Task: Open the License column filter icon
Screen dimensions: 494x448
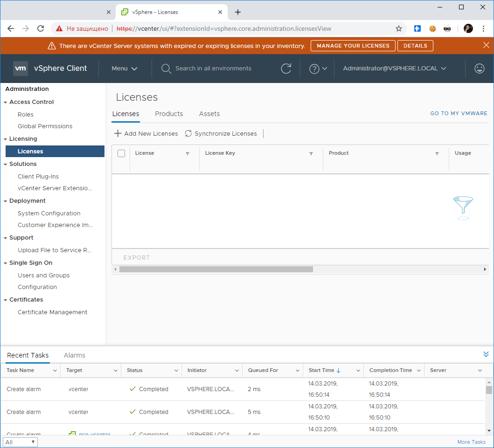Action: coord(188,154)
